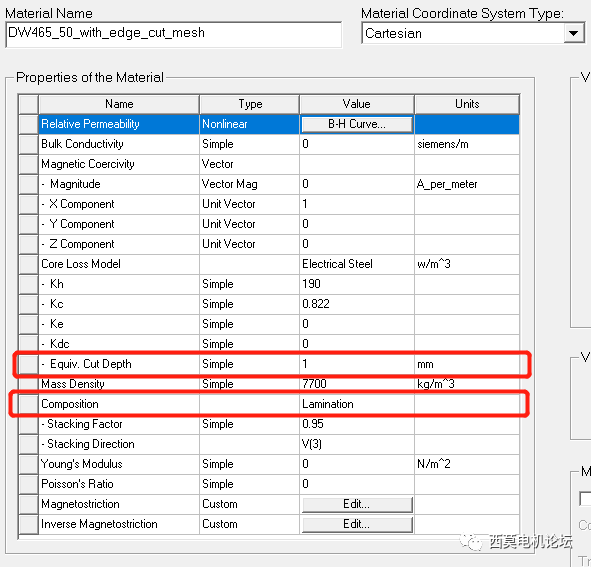Click the X Component value 1
The width and height of the screenshot is (591, 567).
pyautogui.click(x=357, y=204)
